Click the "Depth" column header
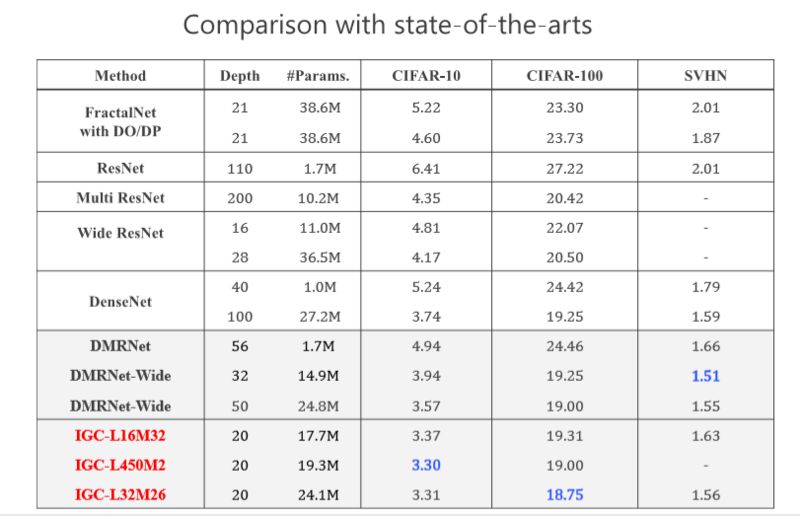This screenshot has width=800, height=516. pyautogui.click(x=239, y=76)
